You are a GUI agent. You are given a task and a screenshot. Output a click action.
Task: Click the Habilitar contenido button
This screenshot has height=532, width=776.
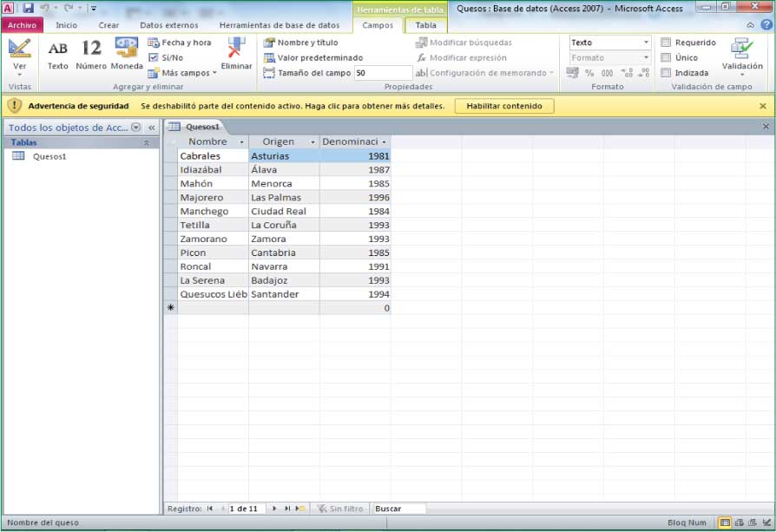click(x=503, y=106)
